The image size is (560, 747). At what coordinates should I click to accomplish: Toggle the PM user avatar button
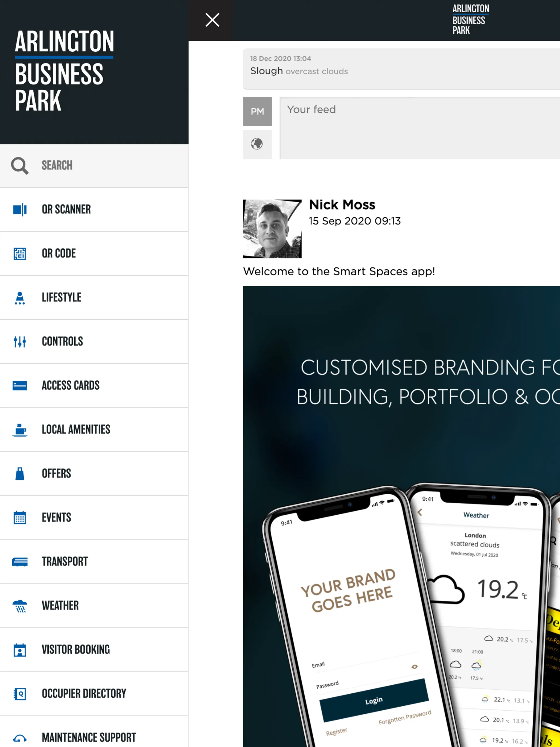257,111
